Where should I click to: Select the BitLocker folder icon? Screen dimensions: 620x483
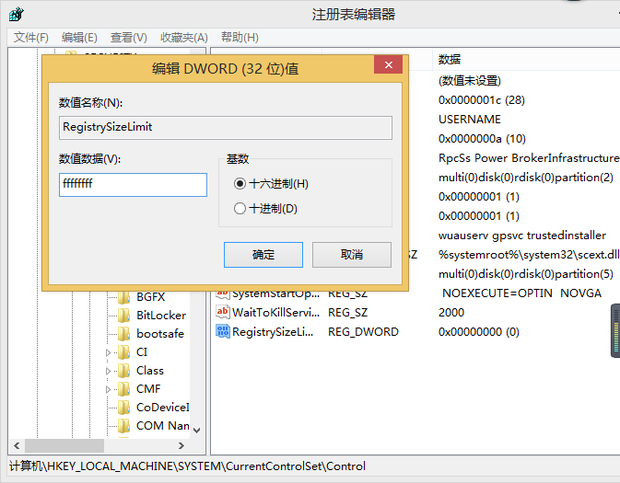(124, 315)
